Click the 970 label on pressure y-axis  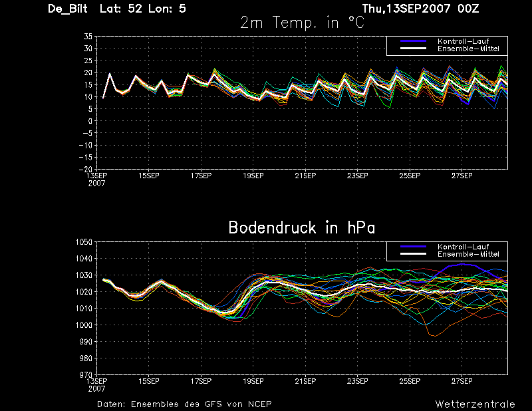(85, 374)
